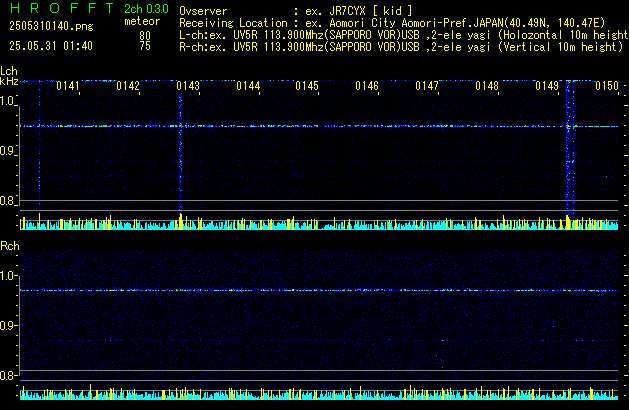
Task: Click the Lch meteor echo burst near 0143
Action: tap(181, 152)
